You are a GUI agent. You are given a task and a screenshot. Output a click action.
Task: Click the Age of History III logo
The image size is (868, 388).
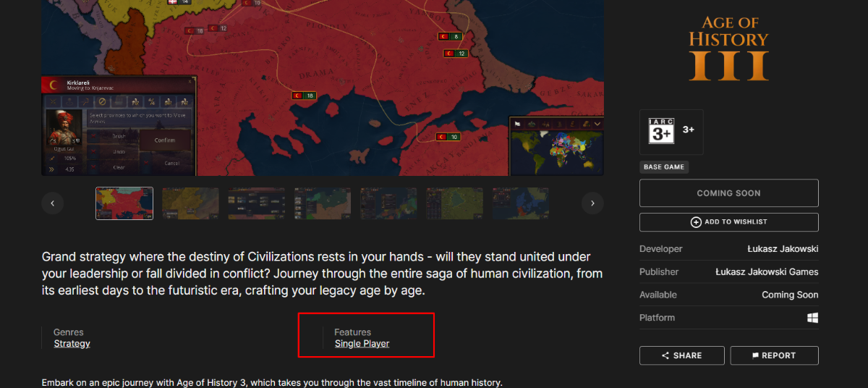[x=728, y=48]
